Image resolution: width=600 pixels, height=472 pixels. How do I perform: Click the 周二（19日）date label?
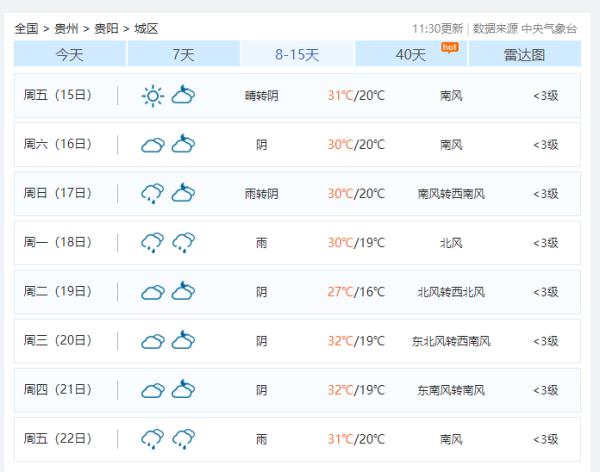(58, 291)
